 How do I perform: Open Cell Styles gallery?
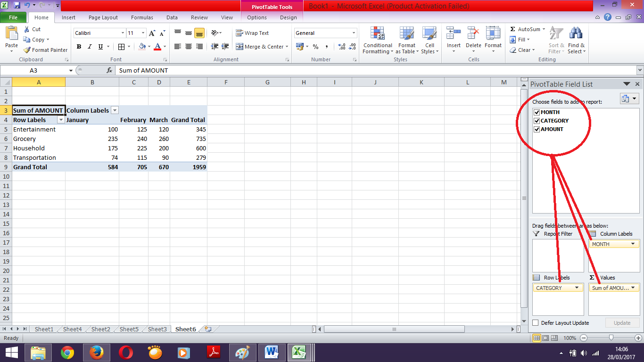pos(429,41)
